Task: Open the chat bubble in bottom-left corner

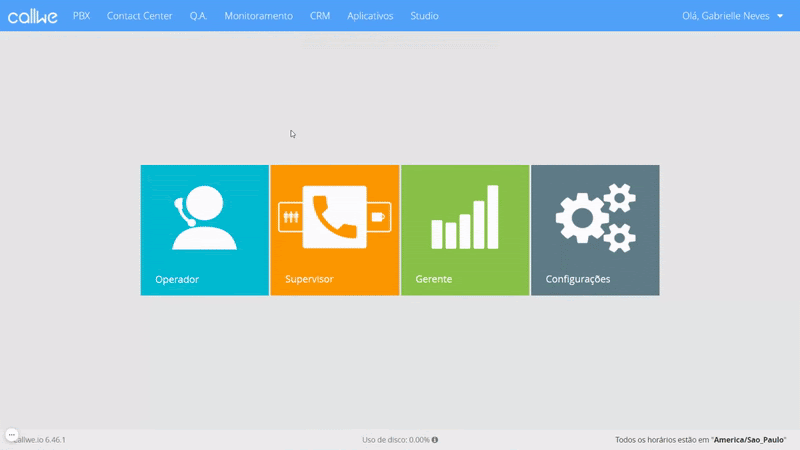Action: 12,435
